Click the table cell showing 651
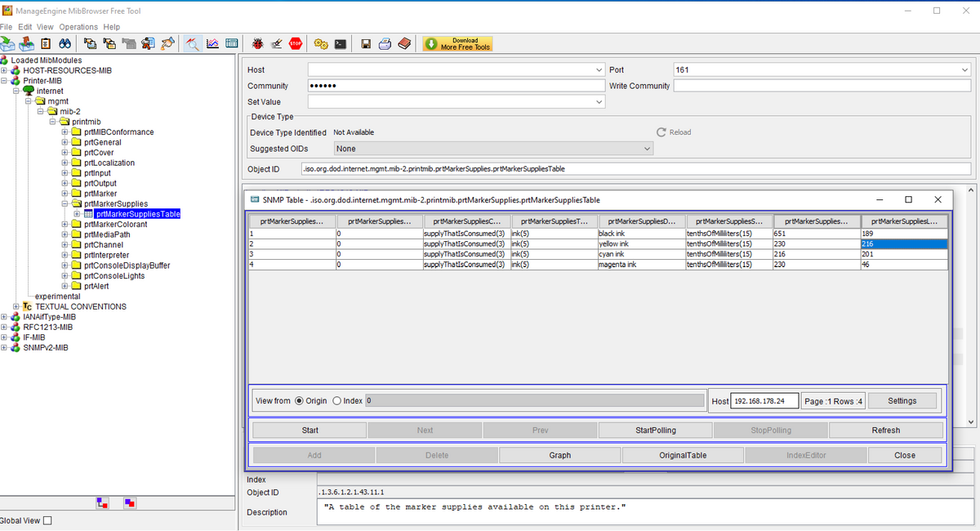This screenshot has height=531, width=980. click(x=817, y=233)
